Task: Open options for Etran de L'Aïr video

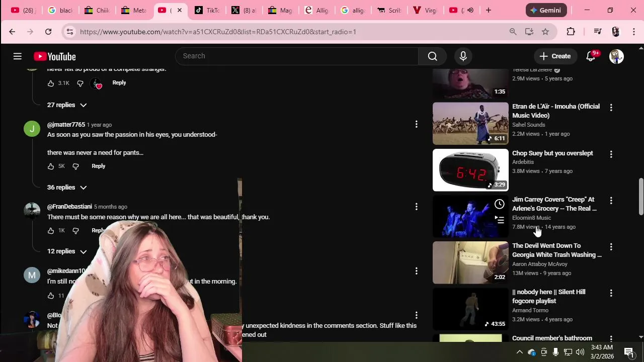Action: tap(611, 107)
